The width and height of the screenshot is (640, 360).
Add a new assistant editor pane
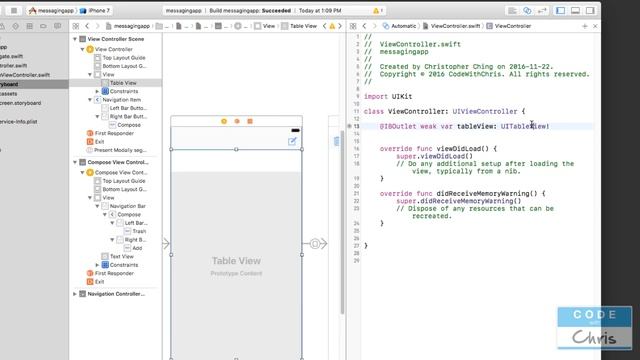584,26
